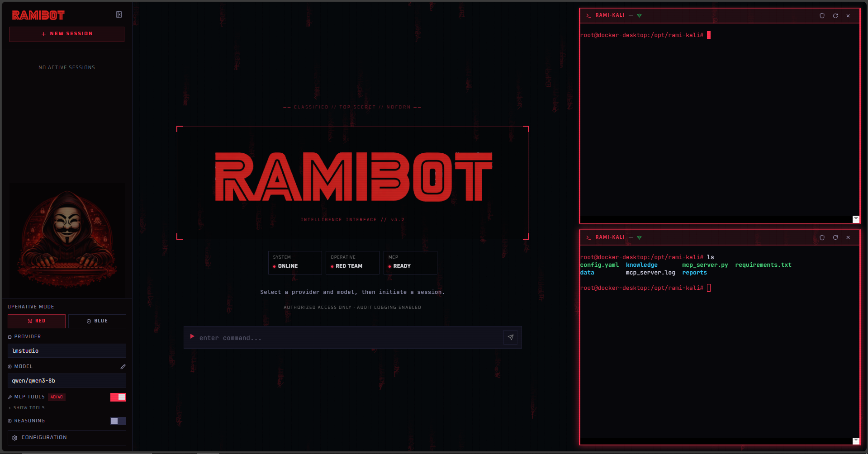Refresh the bottom RAMI-KALI terminal
Viewport: 868px width, 454px height.
(835, 238)
